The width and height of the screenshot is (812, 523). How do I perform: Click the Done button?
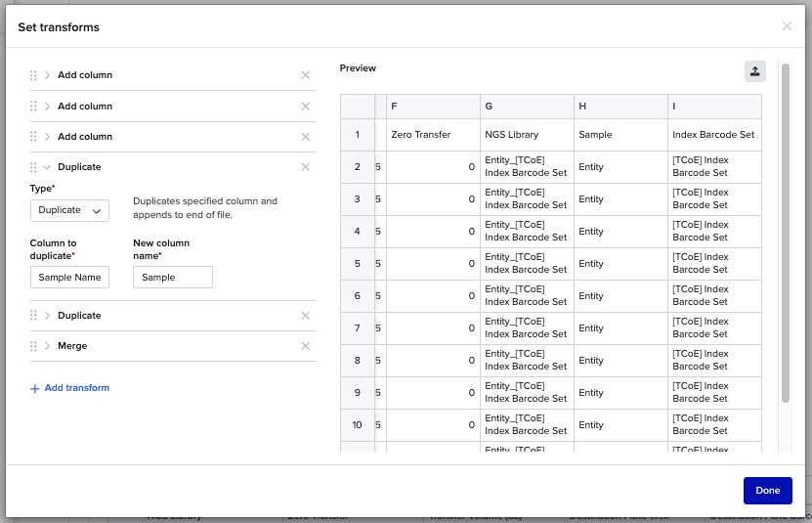click(767, 491)
